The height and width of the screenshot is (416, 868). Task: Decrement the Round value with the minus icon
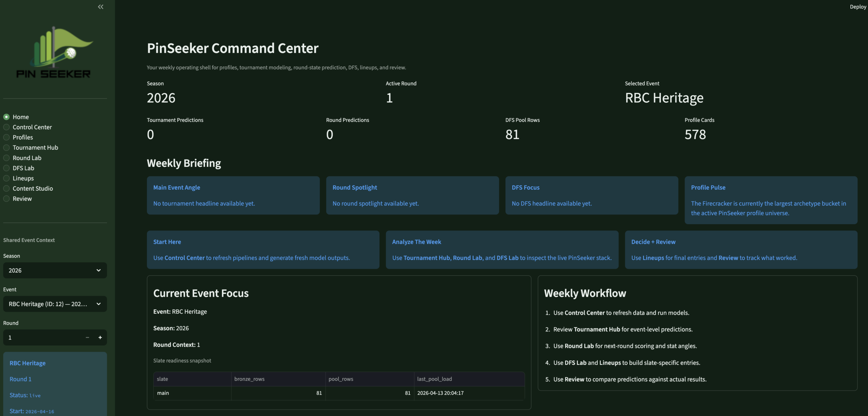coord(87,337)
